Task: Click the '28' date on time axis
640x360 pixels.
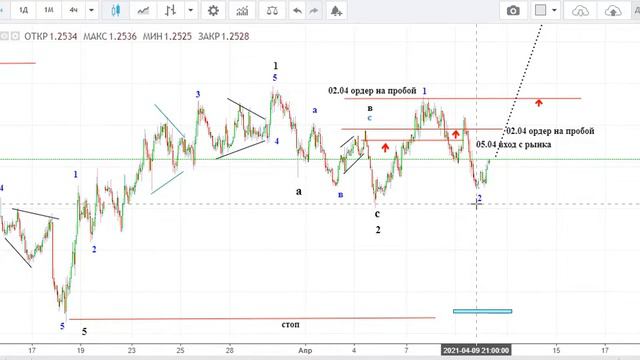Action: [230, 350]
